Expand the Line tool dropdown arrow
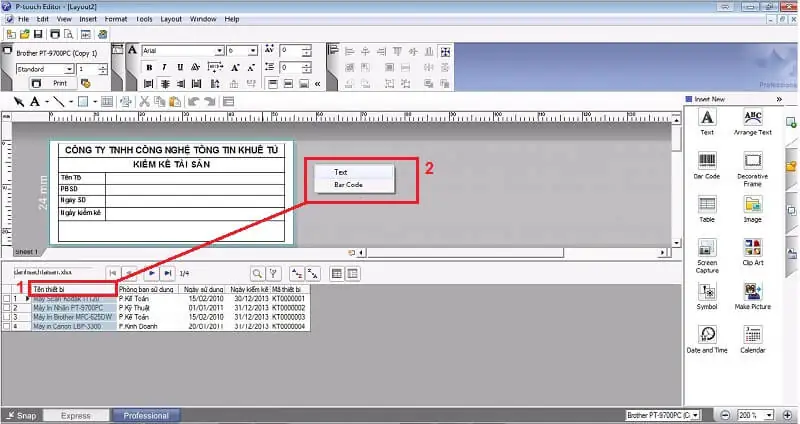Viewport: 800px width, 424px height. [x=70, y=102]
